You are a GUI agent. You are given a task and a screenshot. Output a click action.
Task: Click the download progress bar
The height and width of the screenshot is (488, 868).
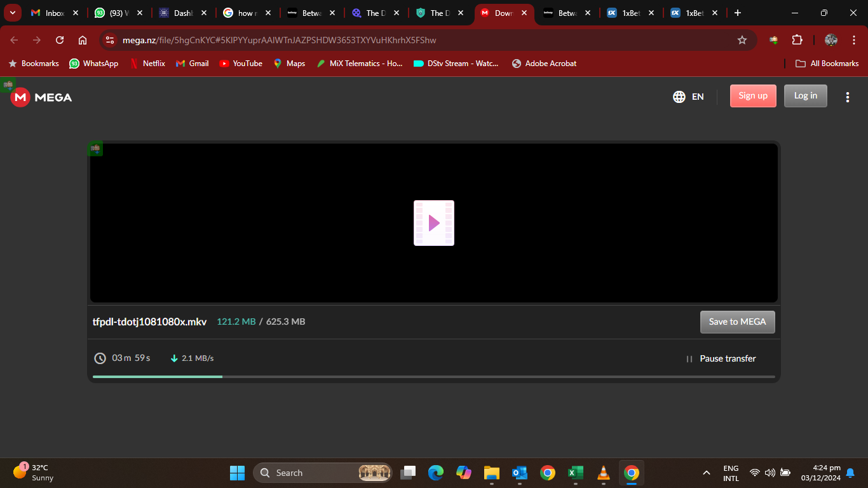point(433,377)
